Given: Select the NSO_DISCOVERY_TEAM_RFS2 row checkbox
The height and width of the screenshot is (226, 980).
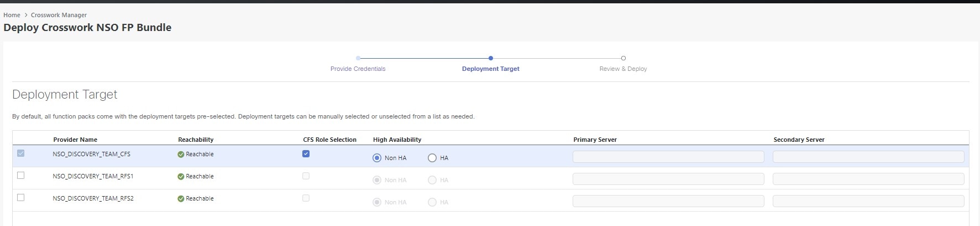Looking at the screenshot, I should pos(21,198).
